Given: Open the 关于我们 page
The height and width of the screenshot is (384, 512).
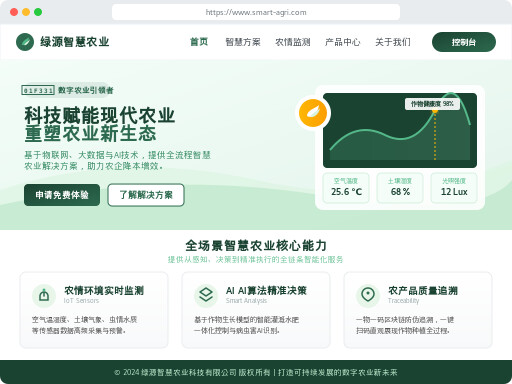Looking at the screenshot, I should (x=393, y=42).
